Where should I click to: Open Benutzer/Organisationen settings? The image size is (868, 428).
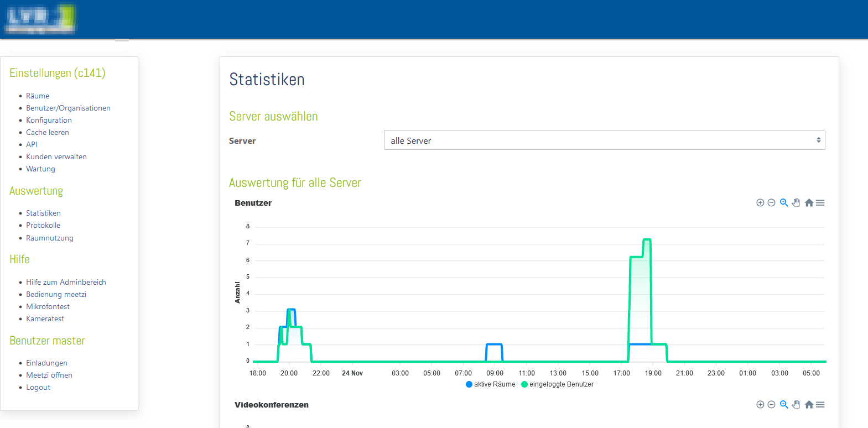coord(68,108)
